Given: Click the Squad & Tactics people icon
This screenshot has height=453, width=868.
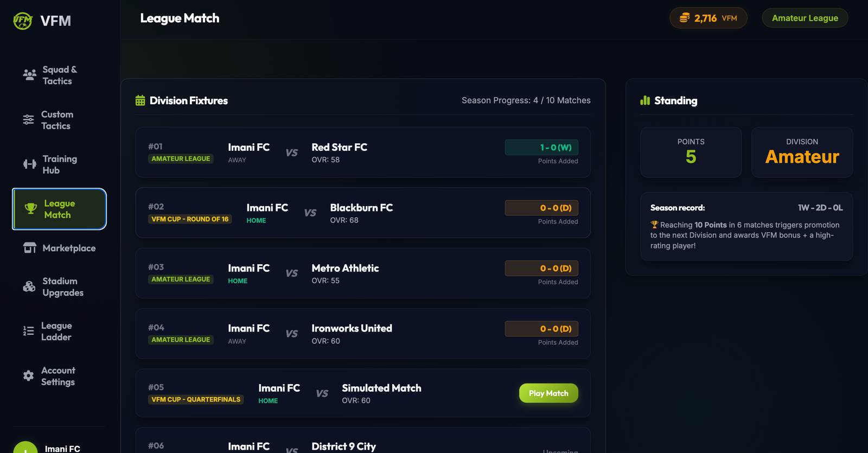Looking at the screenshot, I should (29, 75).
